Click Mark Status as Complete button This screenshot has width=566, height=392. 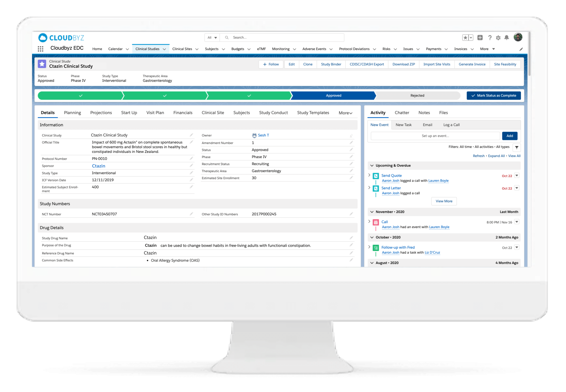click(494, 96)
